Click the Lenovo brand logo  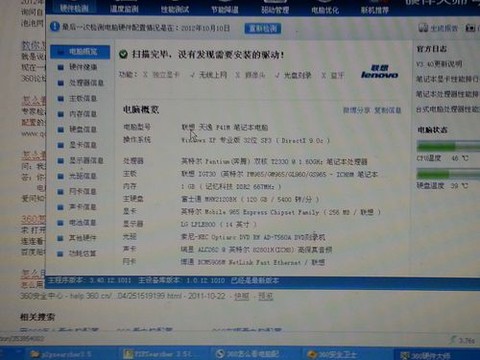click(379, 72)
